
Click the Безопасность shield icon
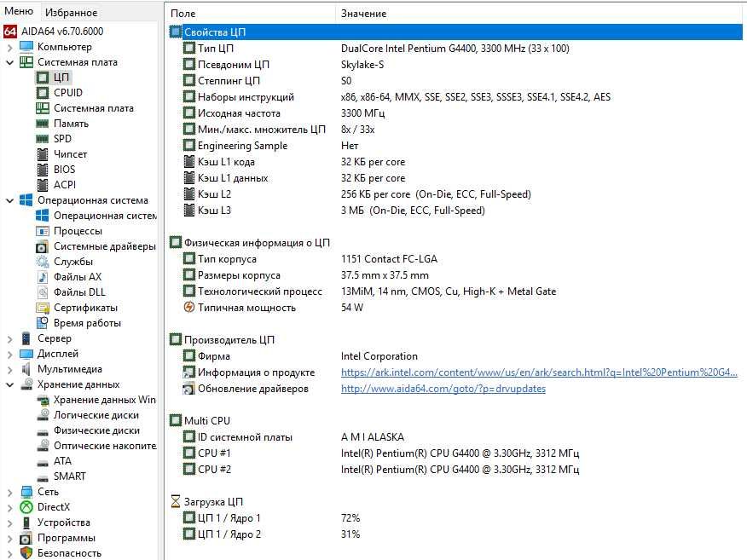26,553
